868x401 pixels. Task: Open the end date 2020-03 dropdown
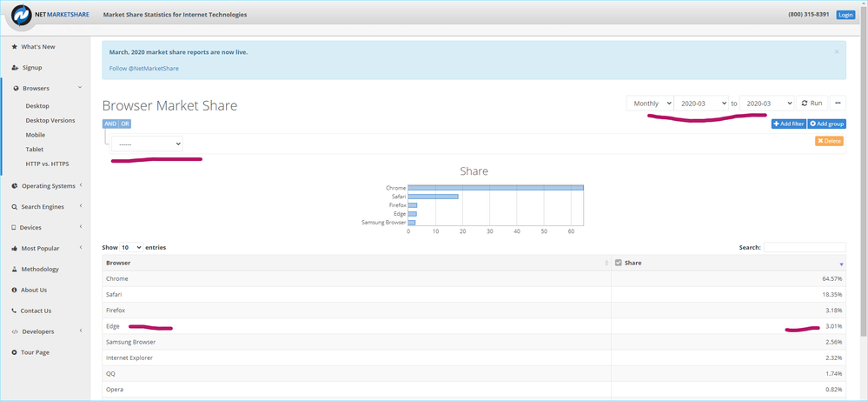pyautogui.click(x=766, y=104)
